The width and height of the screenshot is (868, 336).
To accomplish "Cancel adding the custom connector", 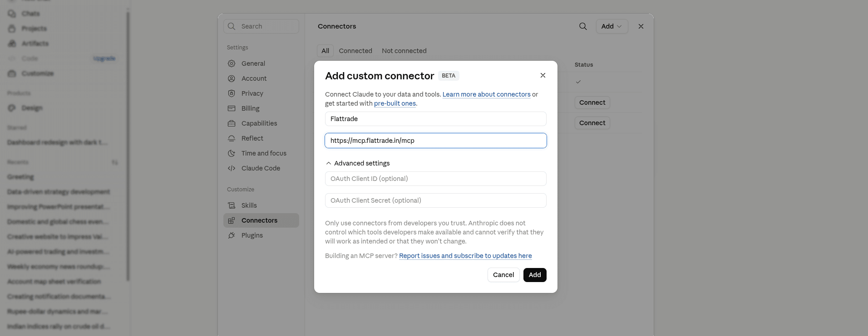I will (x=503, y=275).
